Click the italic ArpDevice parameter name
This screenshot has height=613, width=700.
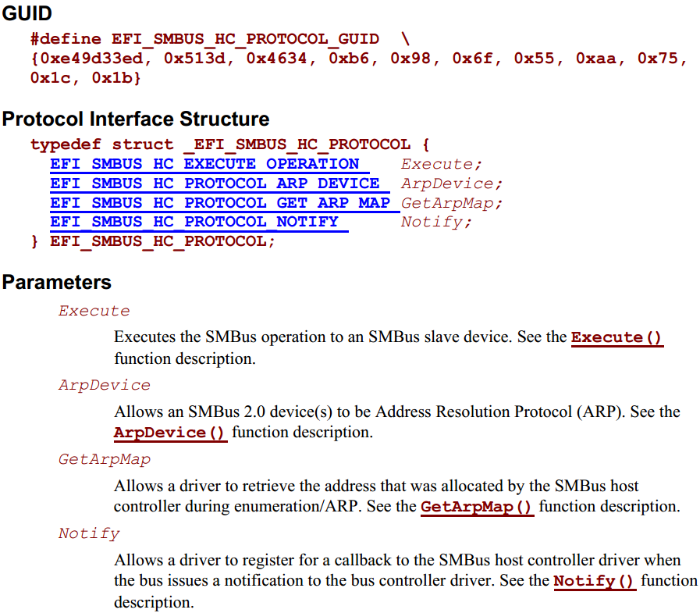(105, 385)
